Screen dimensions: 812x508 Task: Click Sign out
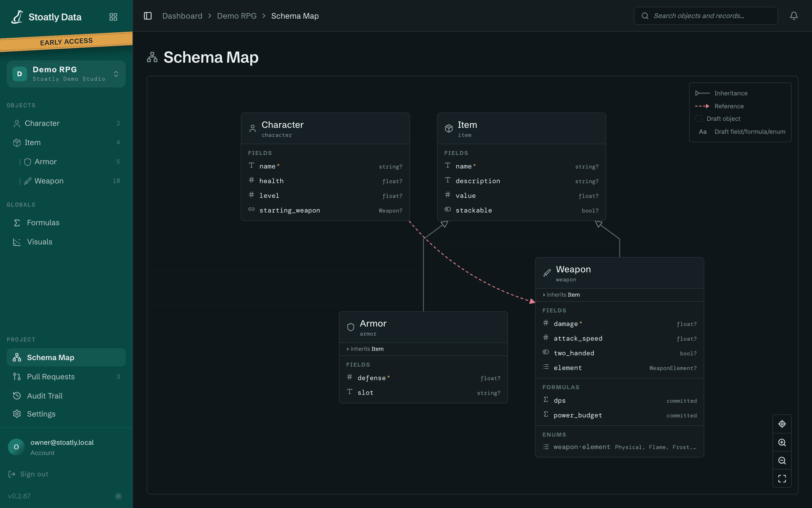point(28,474)
